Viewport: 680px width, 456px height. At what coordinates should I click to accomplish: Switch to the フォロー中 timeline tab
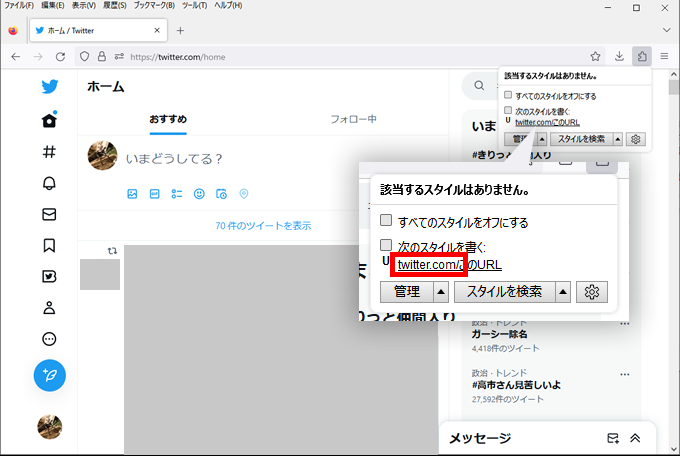point(353,119)
